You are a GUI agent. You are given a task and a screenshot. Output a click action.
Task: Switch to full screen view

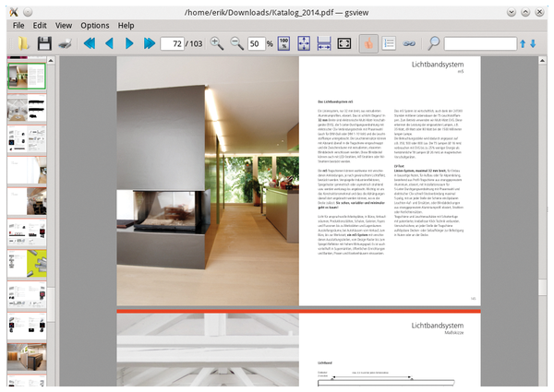[344, 43]
